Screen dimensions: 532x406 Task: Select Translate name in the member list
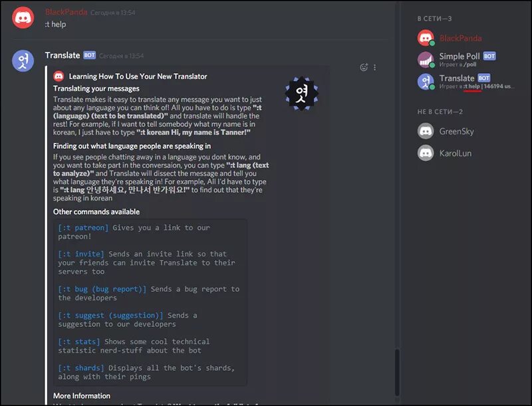click(457, 78)
